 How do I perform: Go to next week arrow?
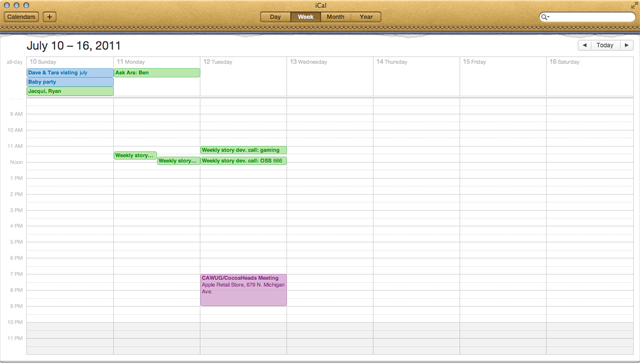coord(627,45)
